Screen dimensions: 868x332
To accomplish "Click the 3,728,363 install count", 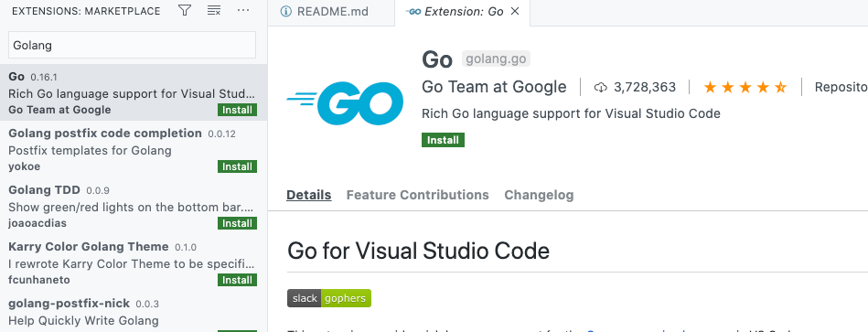I will 645,88.
